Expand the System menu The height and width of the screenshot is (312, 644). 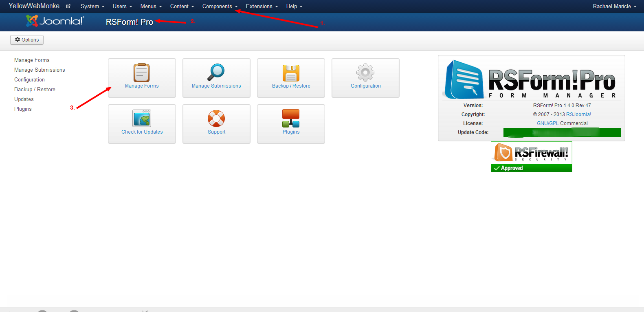click(92, 6)
